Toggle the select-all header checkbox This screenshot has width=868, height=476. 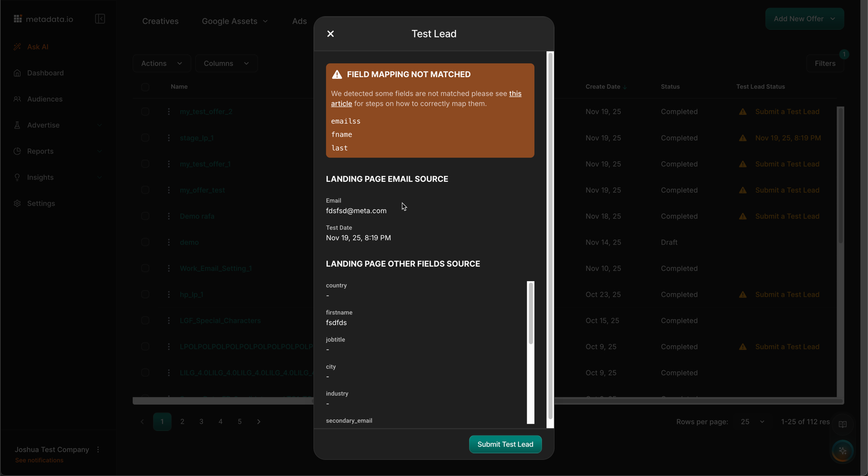(x=145, y=87)
